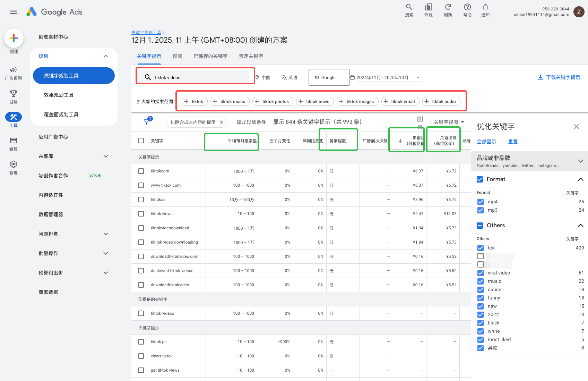Collapse the 规划 planning section
This screenshot has width=588, height=381.
(x=106, y=56)
